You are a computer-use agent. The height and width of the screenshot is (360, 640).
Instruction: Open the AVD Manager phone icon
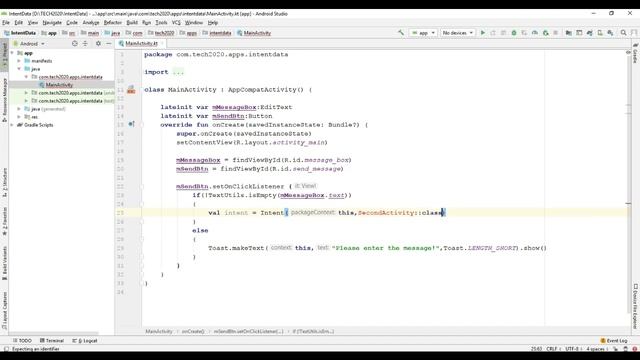(x=600, y=33)
